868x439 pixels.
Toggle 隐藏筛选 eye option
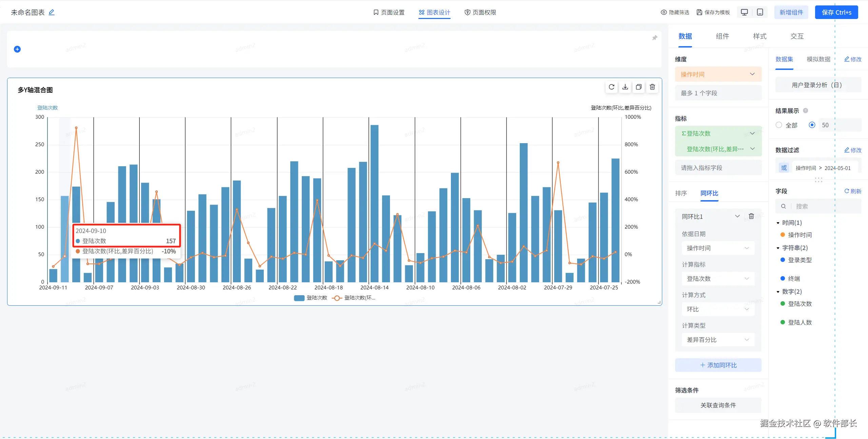675,13
